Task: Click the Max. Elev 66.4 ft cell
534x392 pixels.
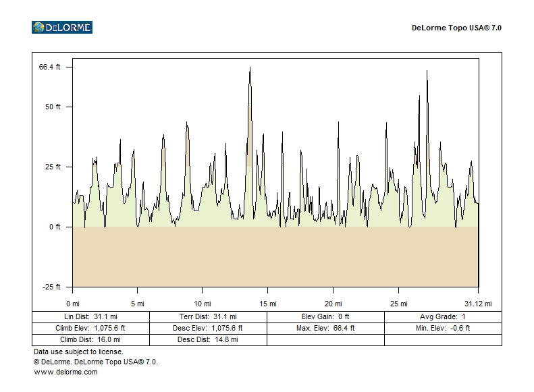Action: (325, 328)
